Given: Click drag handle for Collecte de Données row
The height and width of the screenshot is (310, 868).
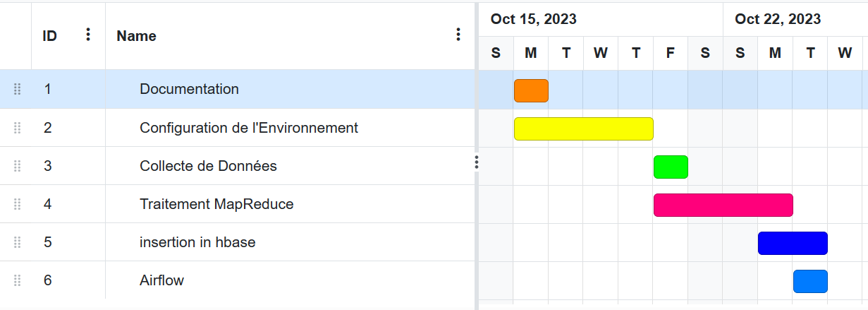Looking at the screenshot, I should coord(18,166).
